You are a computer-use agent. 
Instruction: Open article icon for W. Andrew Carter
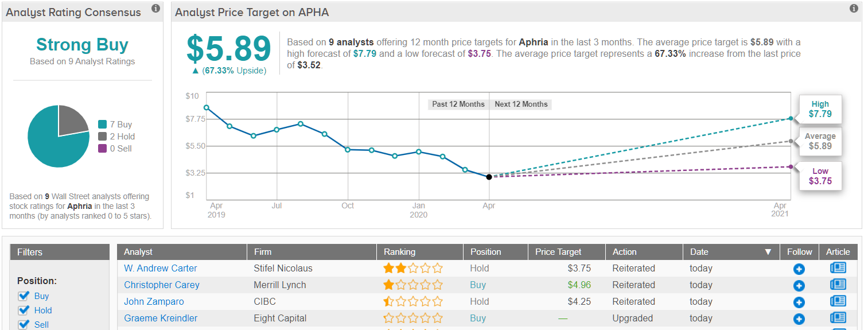pyautogui.click(x=838, y=268)
